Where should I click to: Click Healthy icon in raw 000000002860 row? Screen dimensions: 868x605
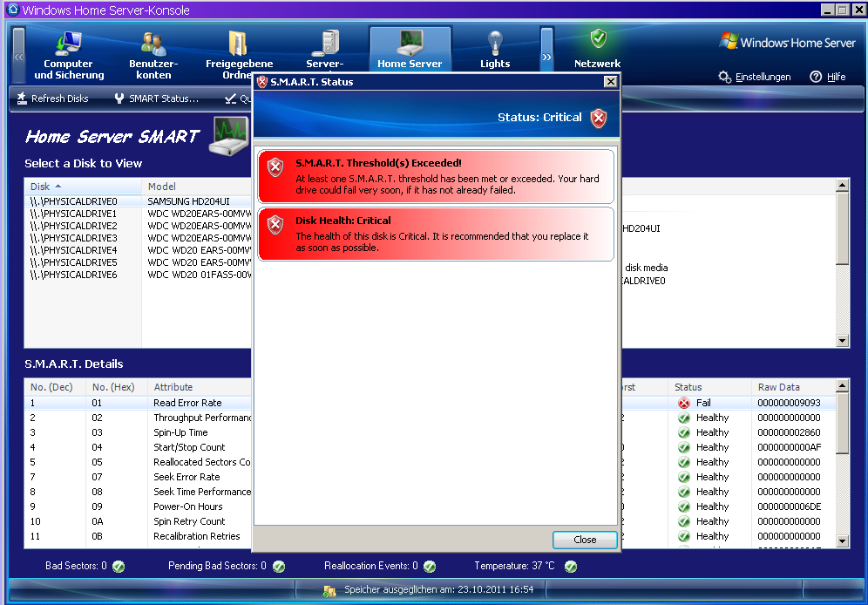pos(684,432)
